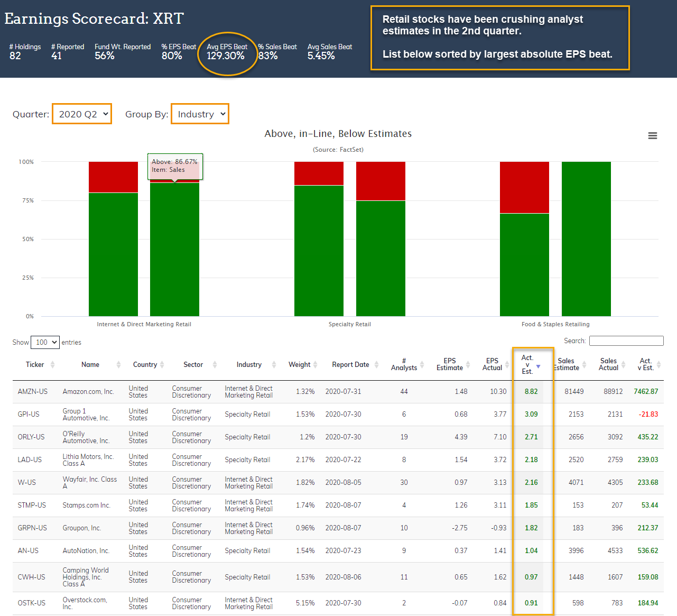Click the Industry column header

click(x=249, y=365)
